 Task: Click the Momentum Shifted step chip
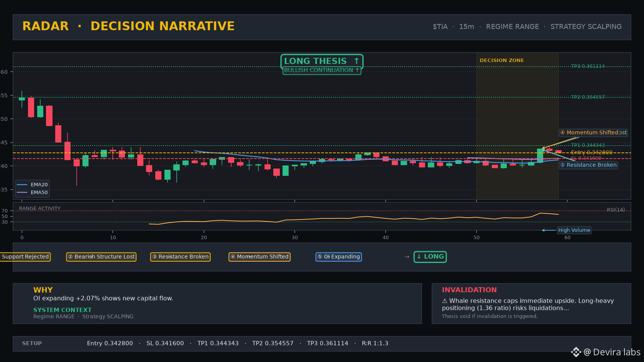260,257
